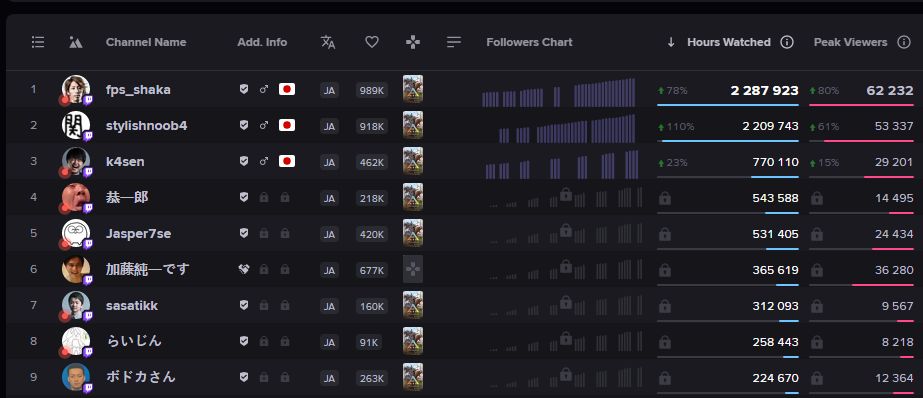This screenshot has width=923, height=398.
Task: Open the sasatikk channel link
Action: pos(132,306)
